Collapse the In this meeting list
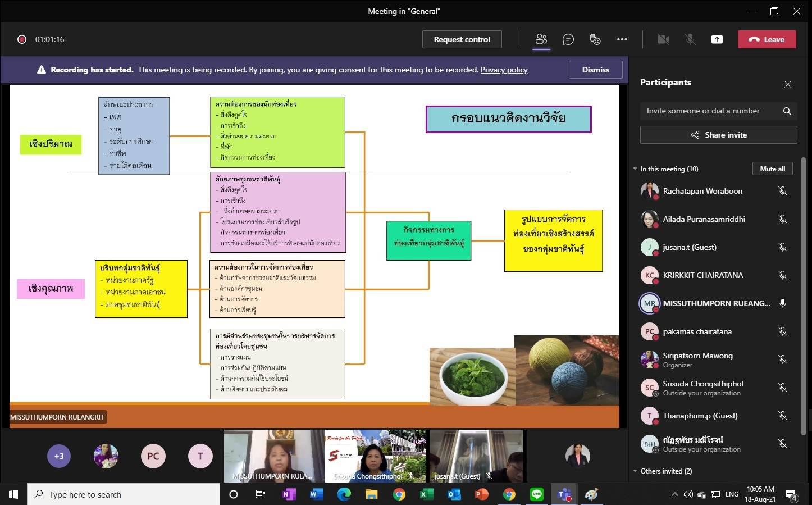Viewport: 812px width, 505px height. 635,169
